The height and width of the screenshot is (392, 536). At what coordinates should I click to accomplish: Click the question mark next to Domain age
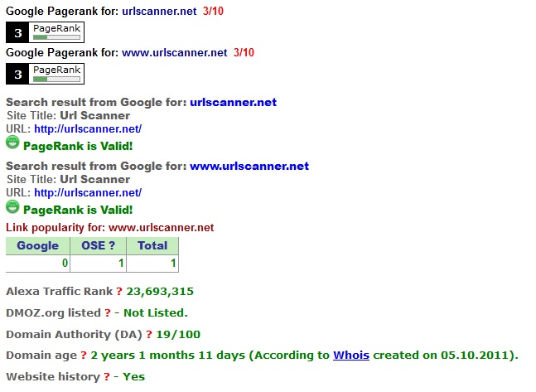click(x=84, y=356)
